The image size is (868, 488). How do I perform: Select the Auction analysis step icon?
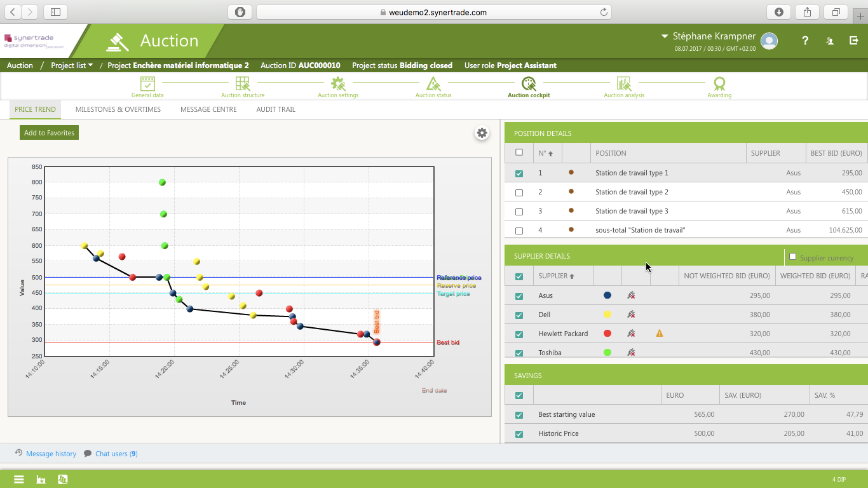(624, 83)
